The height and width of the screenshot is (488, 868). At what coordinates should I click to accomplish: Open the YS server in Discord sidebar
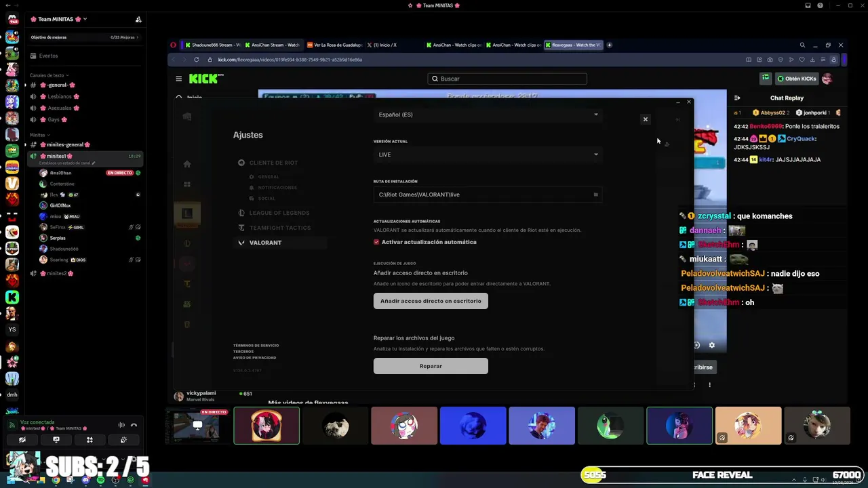12,329
